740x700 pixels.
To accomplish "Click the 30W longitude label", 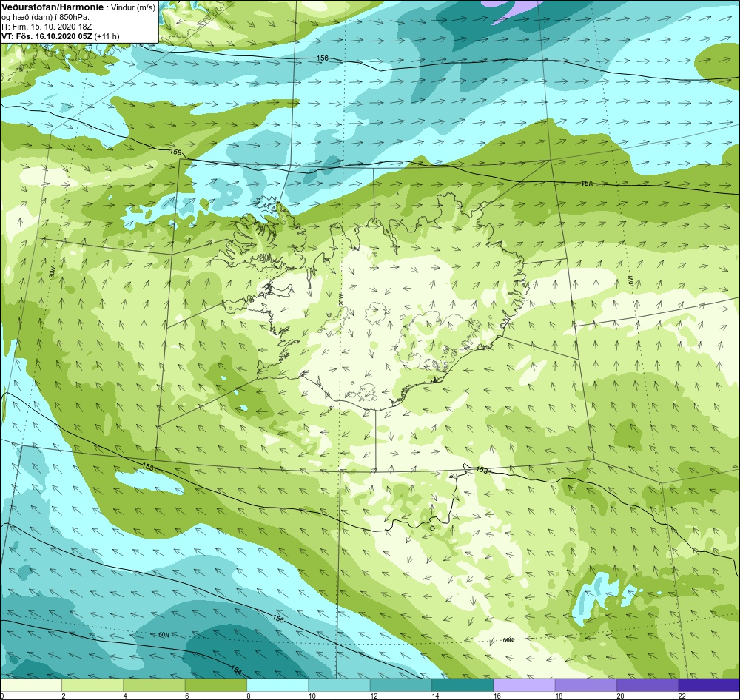I will click(53, 272).
